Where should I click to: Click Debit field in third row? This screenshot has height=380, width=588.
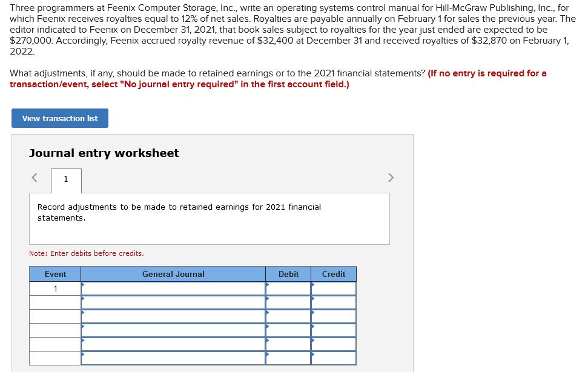click(x=288, y=316)
